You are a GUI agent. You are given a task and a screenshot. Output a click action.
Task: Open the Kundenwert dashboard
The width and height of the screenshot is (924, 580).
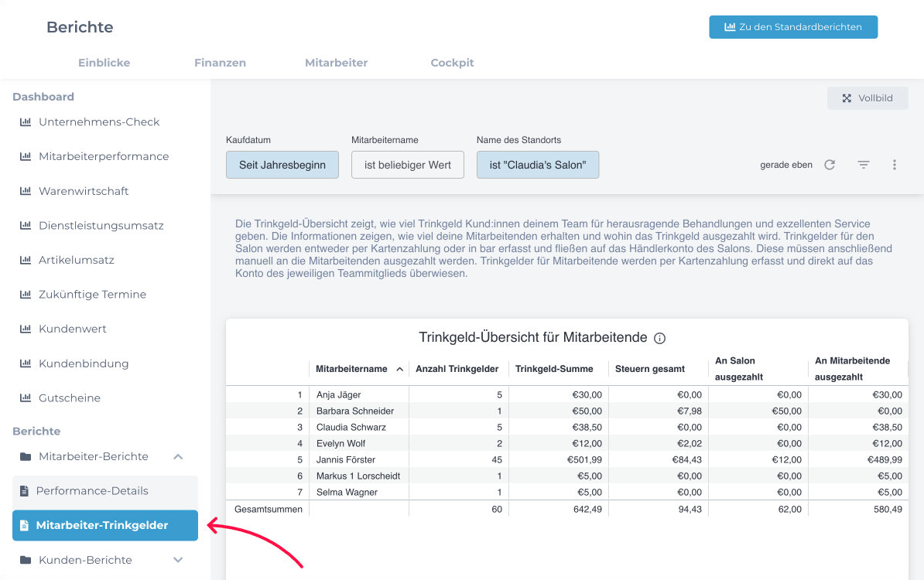73,329
